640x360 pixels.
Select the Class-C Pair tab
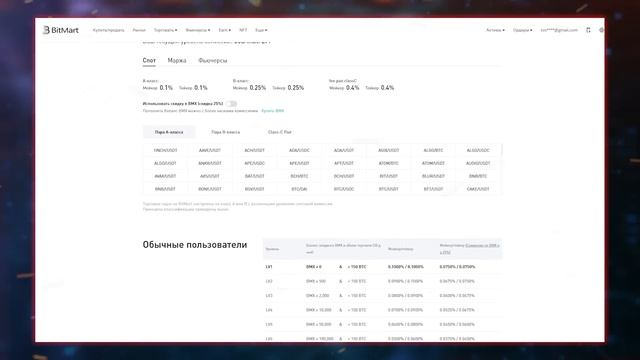[280, 132]
